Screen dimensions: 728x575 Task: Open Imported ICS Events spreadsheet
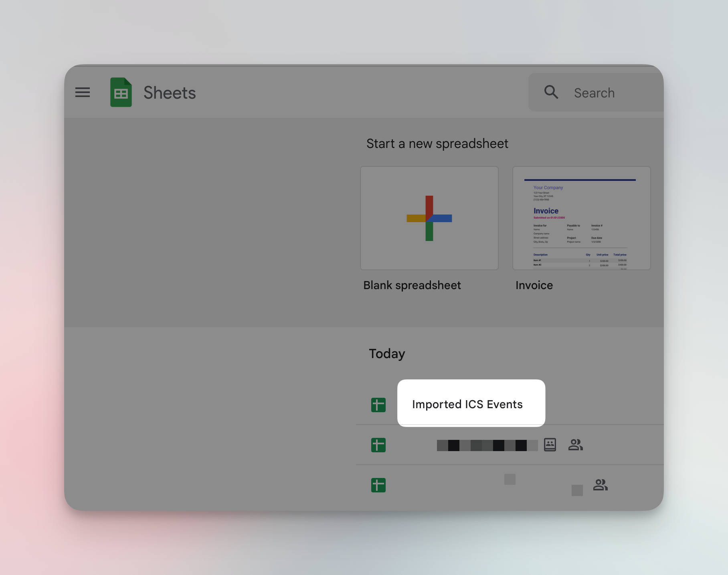[467, 404]
